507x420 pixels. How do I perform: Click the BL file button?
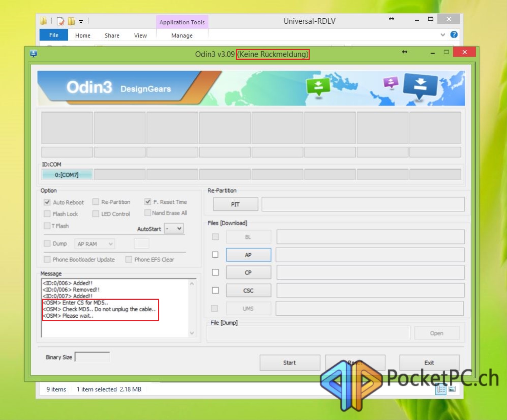(x=249, y=237)
